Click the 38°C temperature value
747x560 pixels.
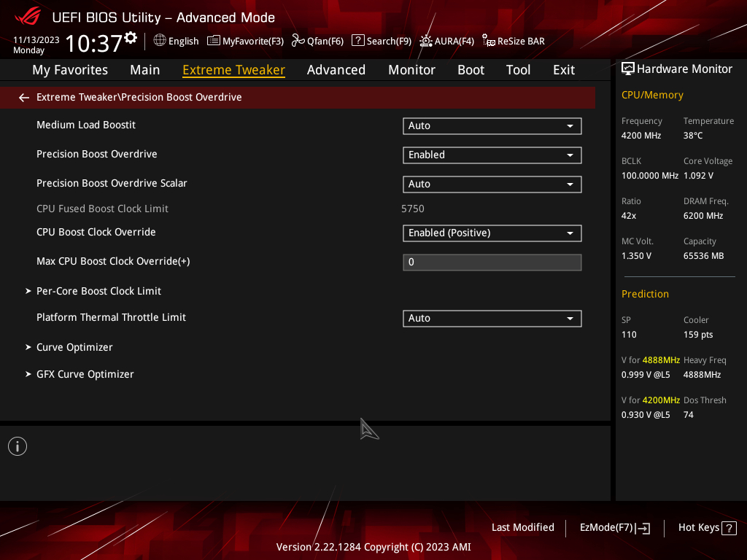click(693, 136)
